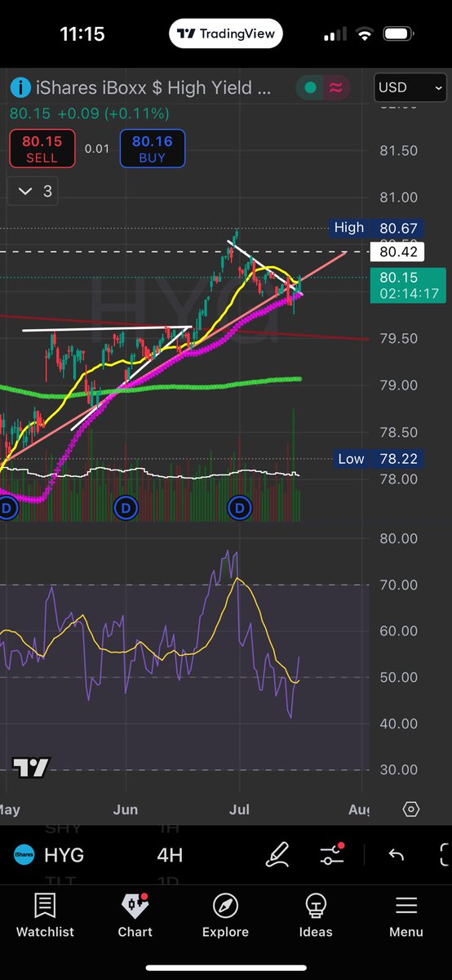Tap the battery icon in status bar
The height and width of the screenshot is (980, 452).
(x=398, y=35)
